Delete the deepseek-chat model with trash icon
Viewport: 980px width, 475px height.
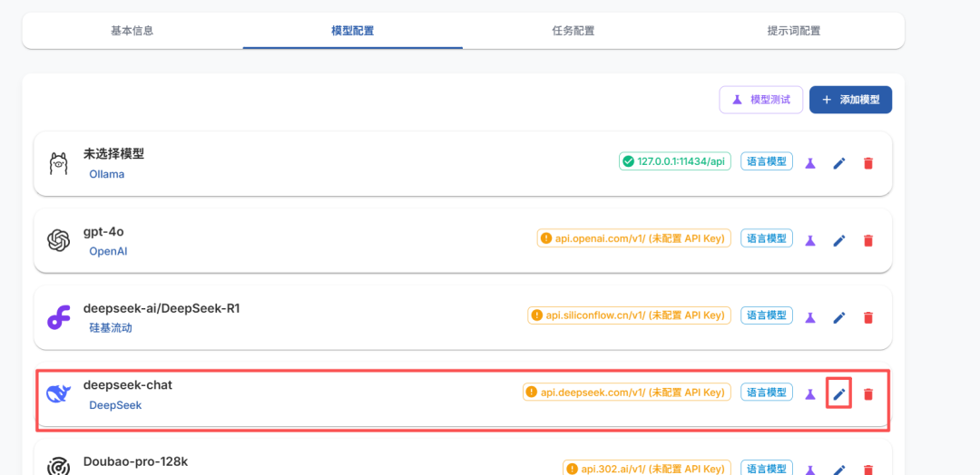868,394
